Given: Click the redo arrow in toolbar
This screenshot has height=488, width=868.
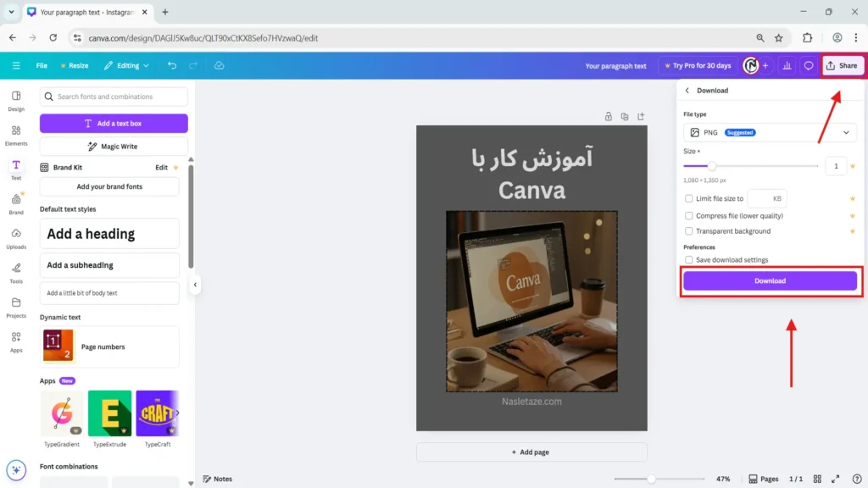Looking at the screenshot, I should pyautogui.click(x=193, y=65).
